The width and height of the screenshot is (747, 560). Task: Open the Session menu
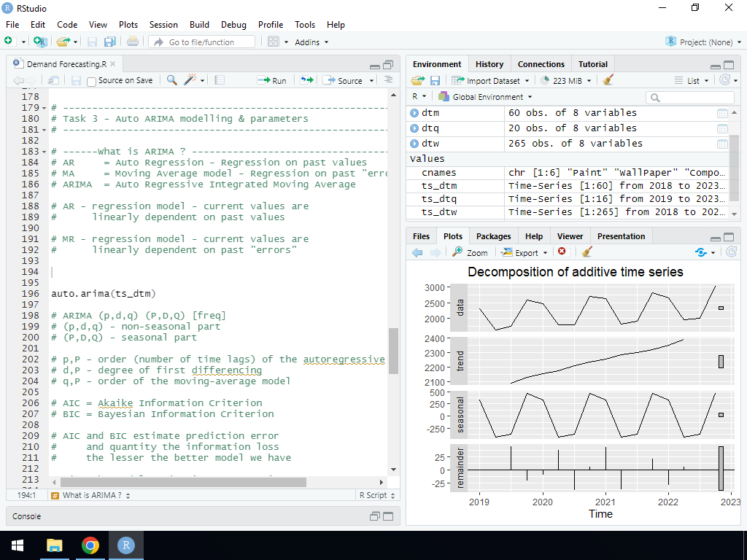coord(163,24)
